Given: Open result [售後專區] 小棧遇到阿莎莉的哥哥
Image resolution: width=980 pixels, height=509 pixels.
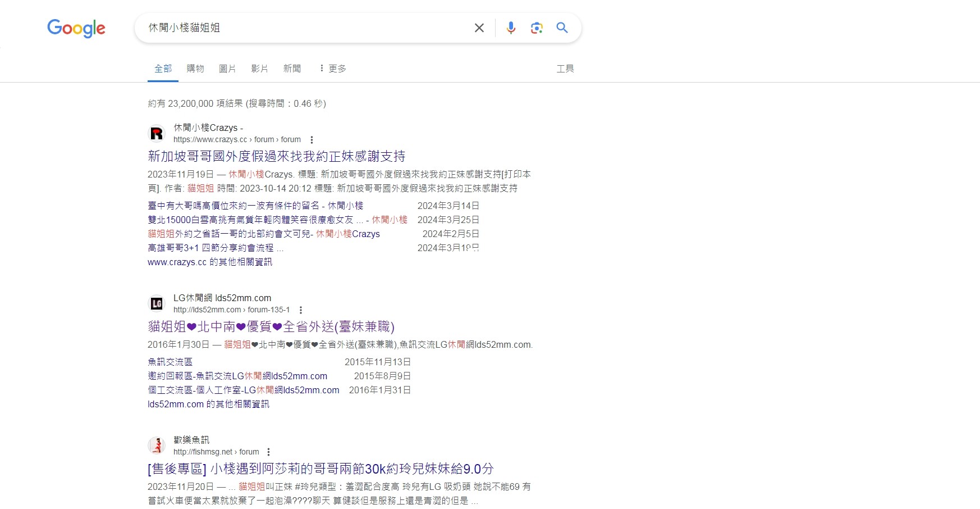Looking at the screenshot, I should [320, 469].
